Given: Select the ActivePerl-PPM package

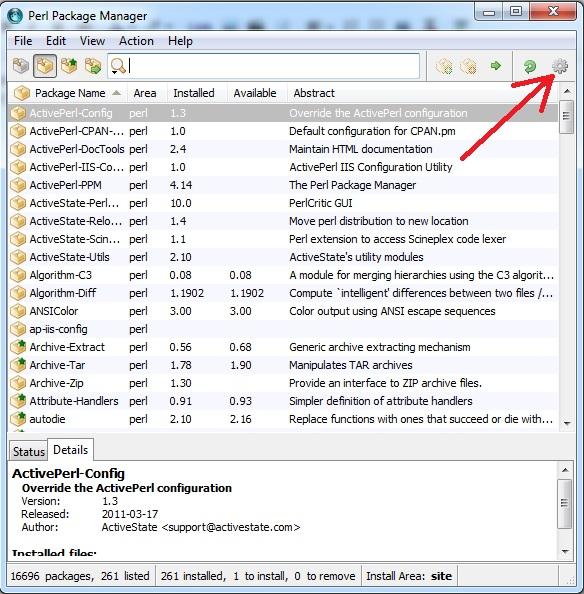Looking at the screenshot, I should (x=283, y=185).
